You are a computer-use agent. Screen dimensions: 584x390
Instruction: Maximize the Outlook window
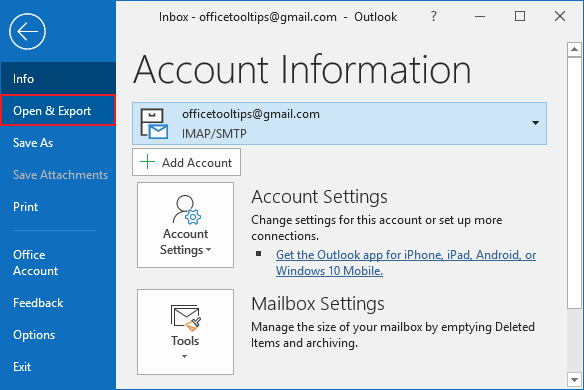[520, 16]
